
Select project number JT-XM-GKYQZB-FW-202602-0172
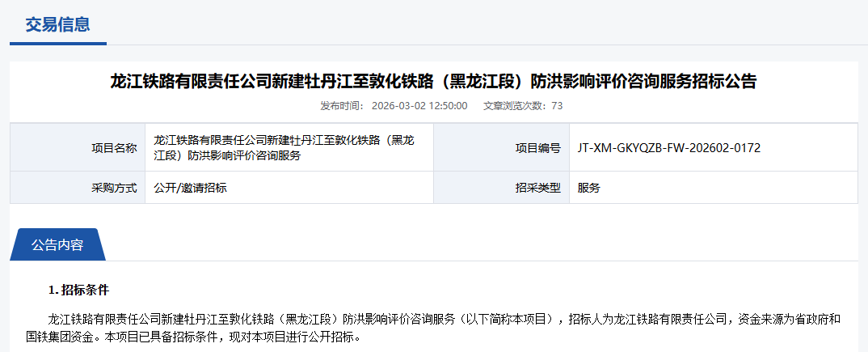pyautogui.click(x=668, y=148)
